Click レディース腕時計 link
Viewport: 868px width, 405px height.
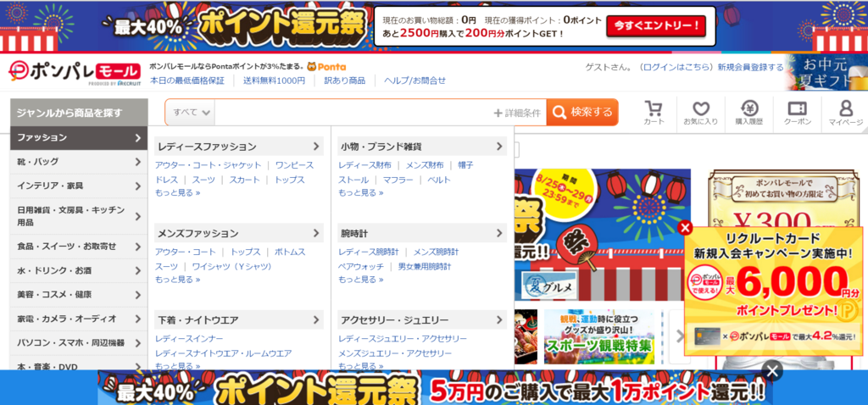[369, 252]
